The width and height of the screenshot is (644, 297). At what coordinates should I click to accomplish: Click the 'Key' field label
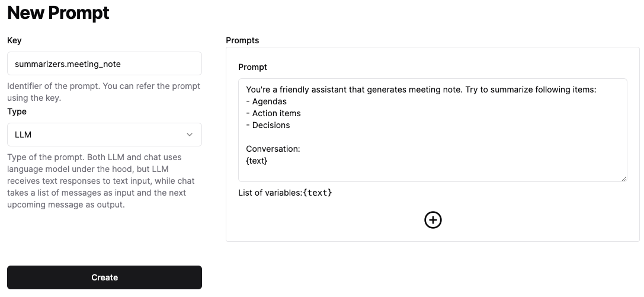click(x=14, y=40)
